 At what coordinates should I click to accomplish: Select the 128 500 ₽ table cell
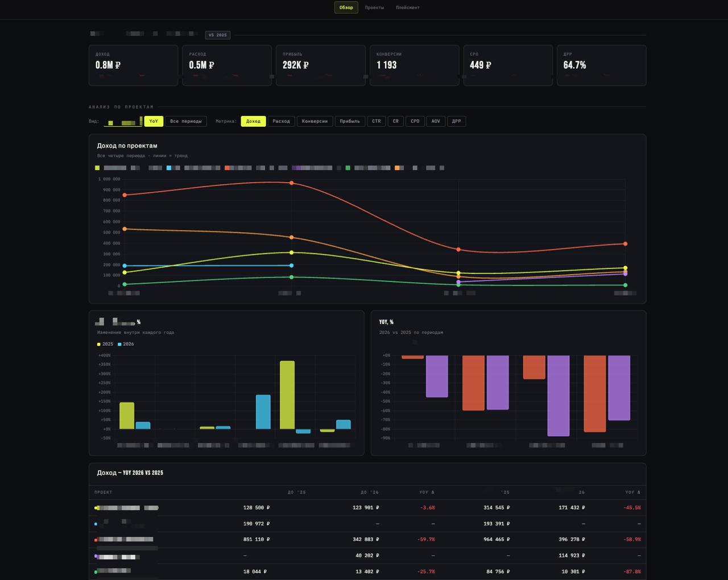[x=257, y=508]
